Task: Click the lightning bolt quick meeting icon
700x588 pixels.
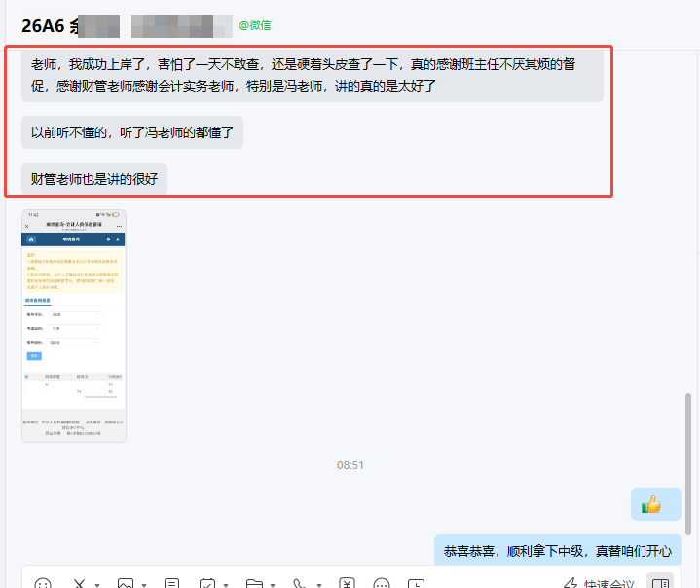Action: (x=571, y=584)
